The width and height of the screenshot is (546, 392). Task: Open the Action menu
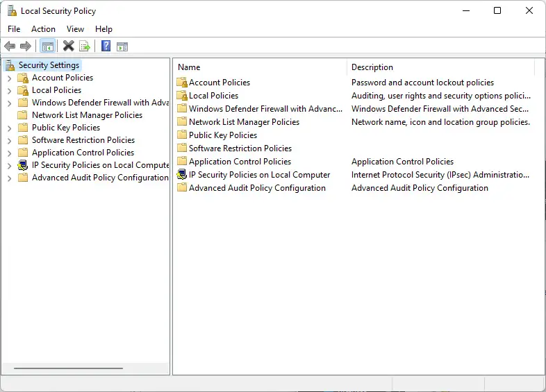pyautogui.click(x=43, y=29)
